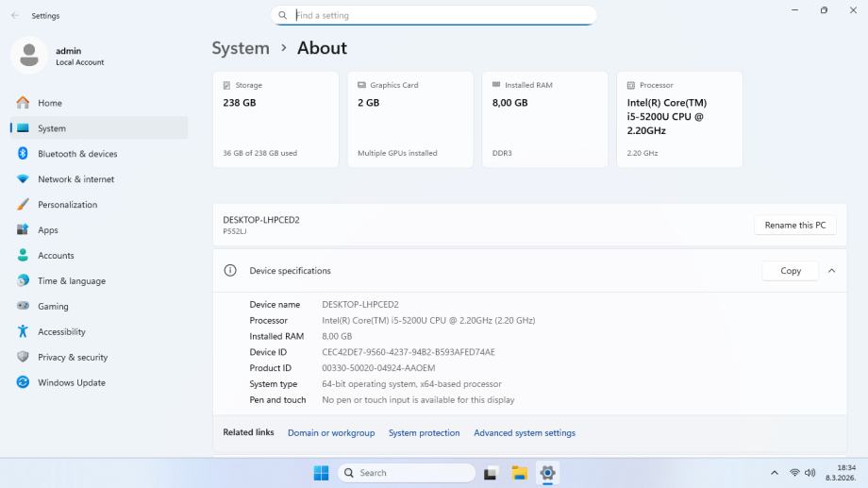Copy the device specifications
868x488 pixels.
791,271
